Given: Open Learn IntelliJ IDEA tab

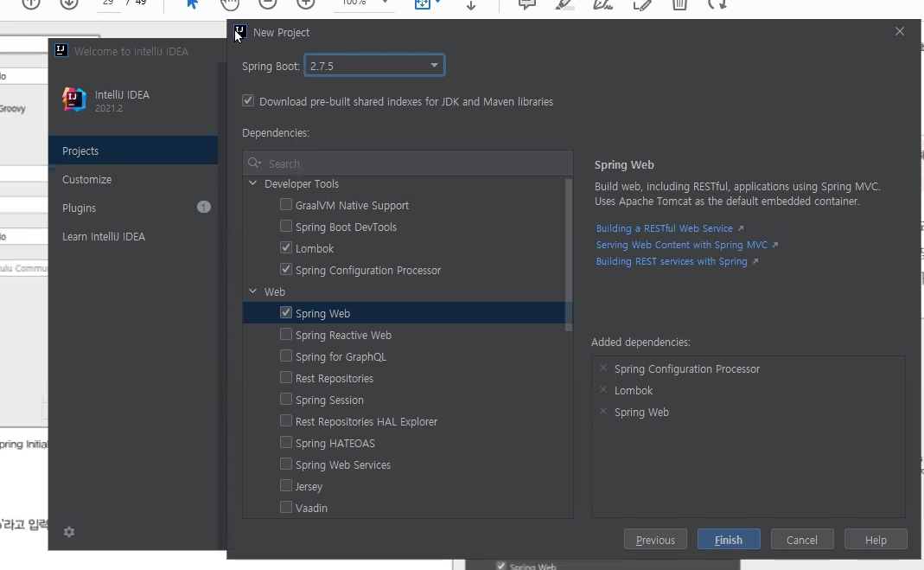Looking at the screenshot, I should [133, 236].
